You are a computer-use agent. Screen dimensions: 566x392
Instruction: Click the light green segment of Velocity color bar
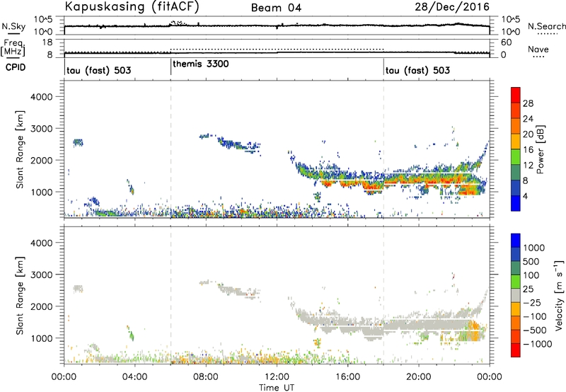pyautogui.click(x=516, y=282)
